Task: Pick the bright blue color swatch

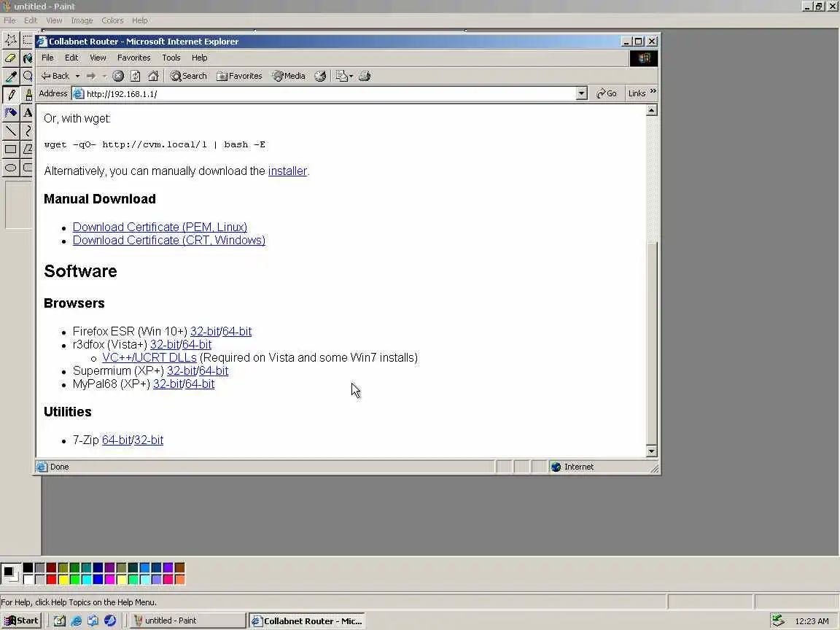Action: click(x=98, y=579)
